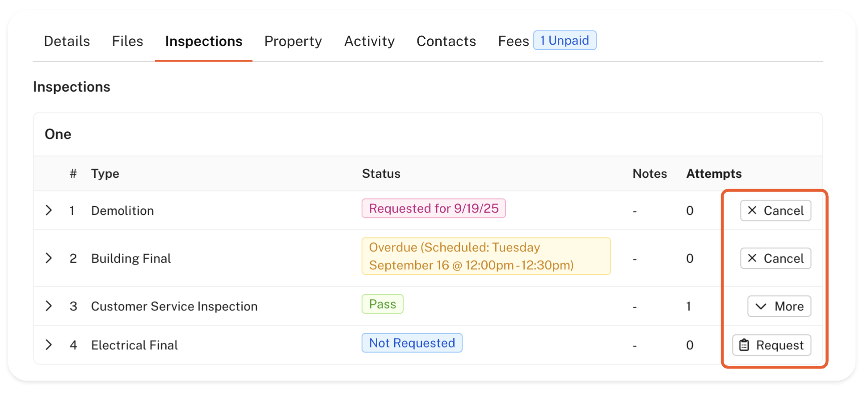Click the Overdue scheduled status badge

coord(486,256)
